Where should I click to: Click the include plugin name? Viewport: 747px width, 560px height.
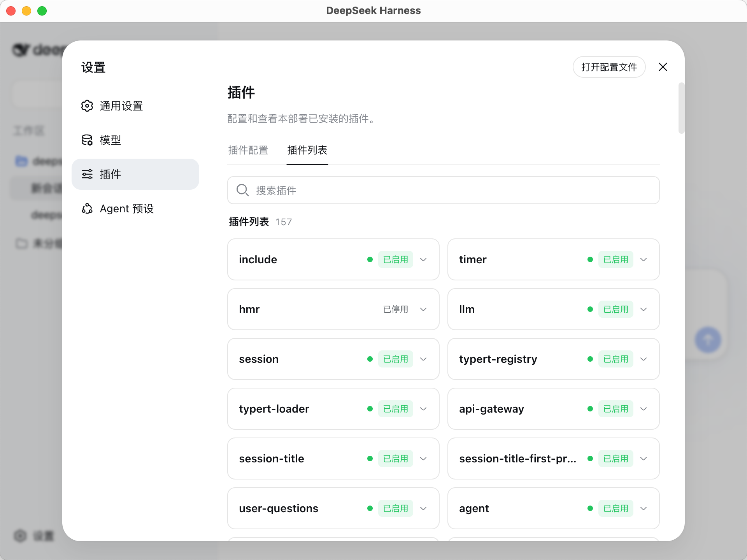(258, 259)
